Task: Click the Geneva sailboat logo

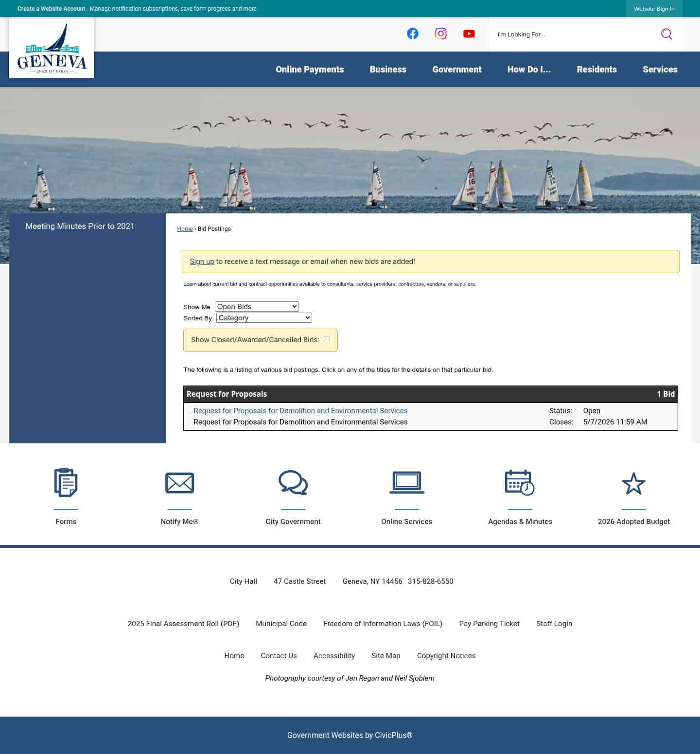Action: coord(51,47)
